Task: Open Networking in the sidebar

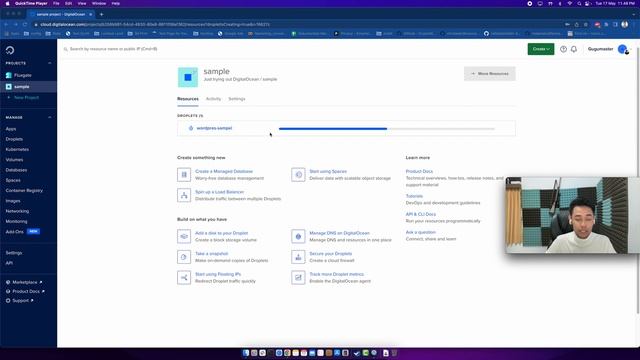Action: (x=17, y=211)
